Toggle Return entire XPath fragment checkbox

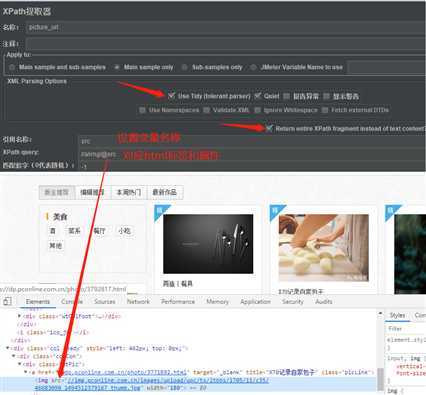tap(269, 128)
